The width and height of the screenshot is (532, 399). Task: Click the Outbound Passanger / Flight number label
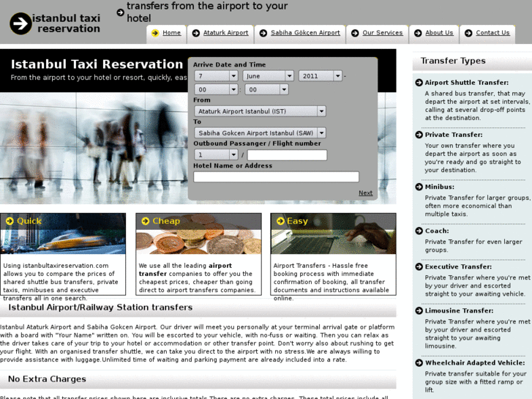click(x=257, y=143)
